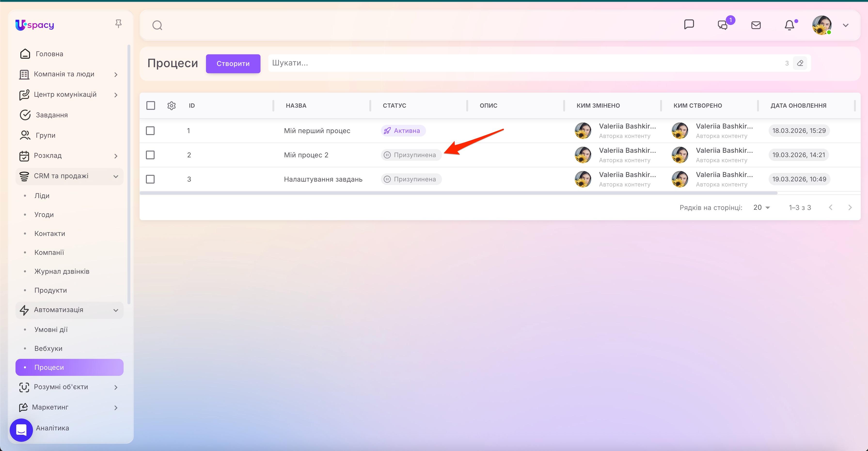Check the row for Налаштування завдань
Viewport: 868px width, 451px height.
pos(150,179)
